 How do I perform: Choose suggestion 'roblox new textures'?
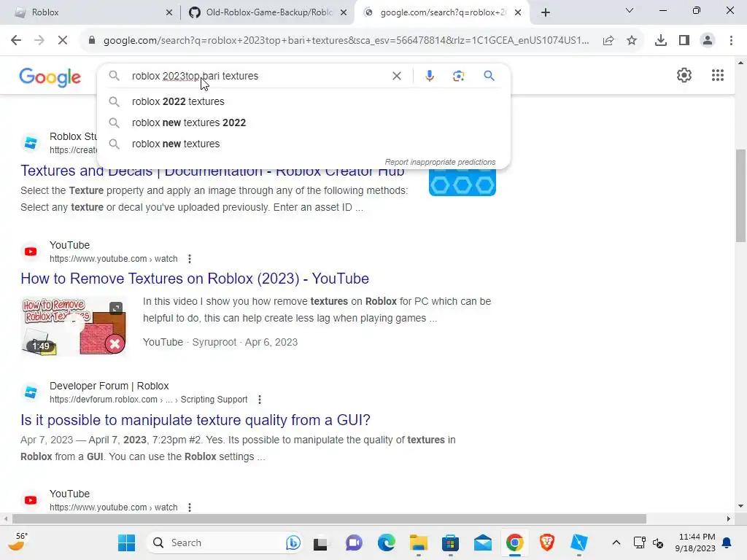(303, 144)
